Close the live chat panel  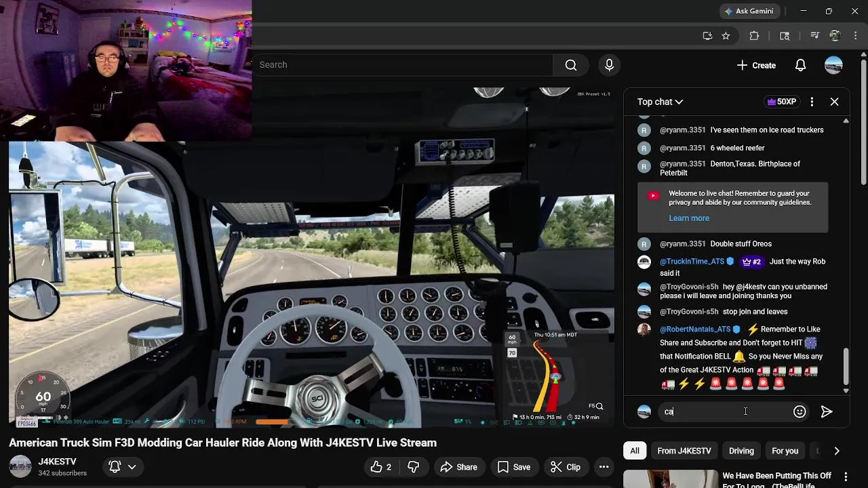pyautogui.click(x=834, y=102)
